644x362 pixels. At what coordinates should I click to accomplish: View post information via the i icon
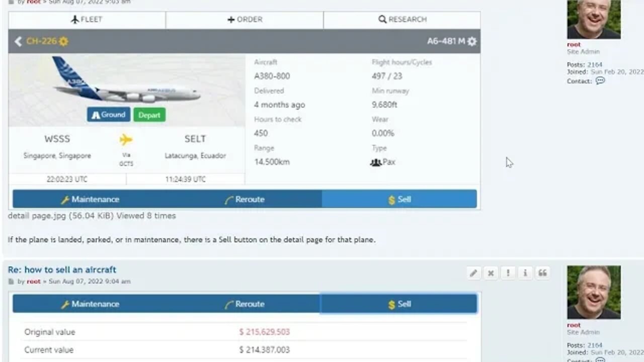tap(525, 273)
